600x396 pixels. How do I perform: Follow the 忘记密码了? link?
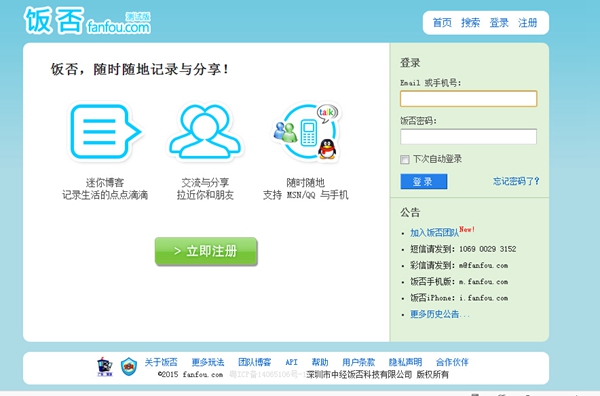point(516,181)
